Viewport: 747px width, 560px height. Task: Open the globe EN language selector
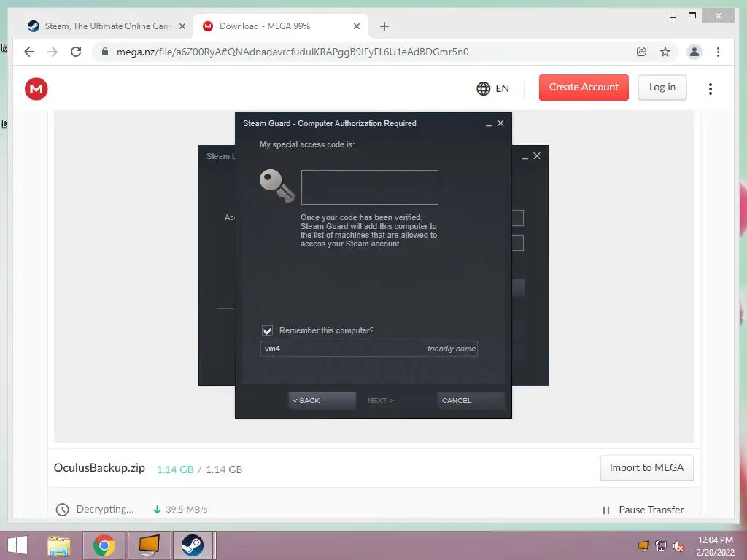coord(492,88)
